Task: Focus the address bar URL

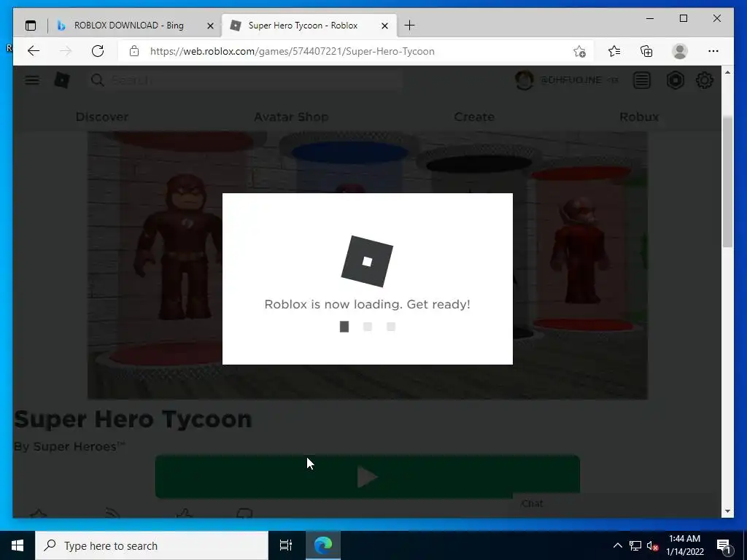Action: click(292, 52)
